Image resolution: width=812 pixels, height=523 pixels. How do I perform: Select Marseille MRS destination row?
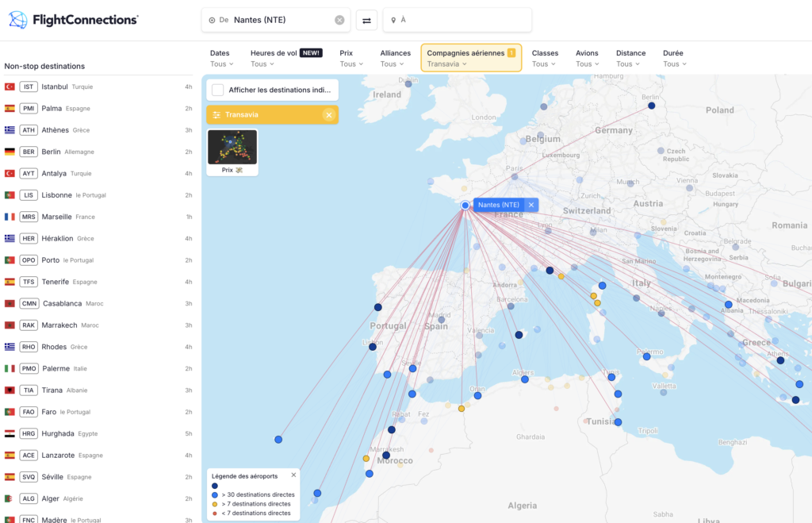[98, 217]
